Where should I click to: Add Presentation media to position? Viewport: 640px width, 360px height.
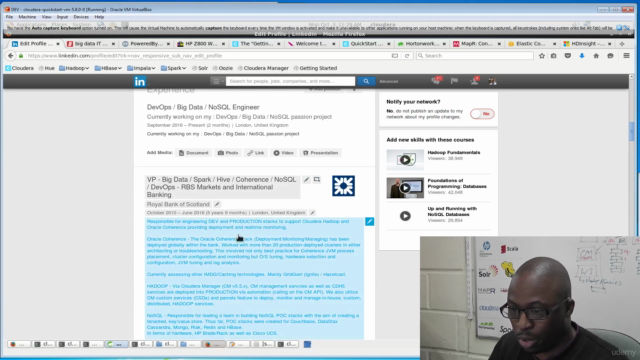point(321,153)
